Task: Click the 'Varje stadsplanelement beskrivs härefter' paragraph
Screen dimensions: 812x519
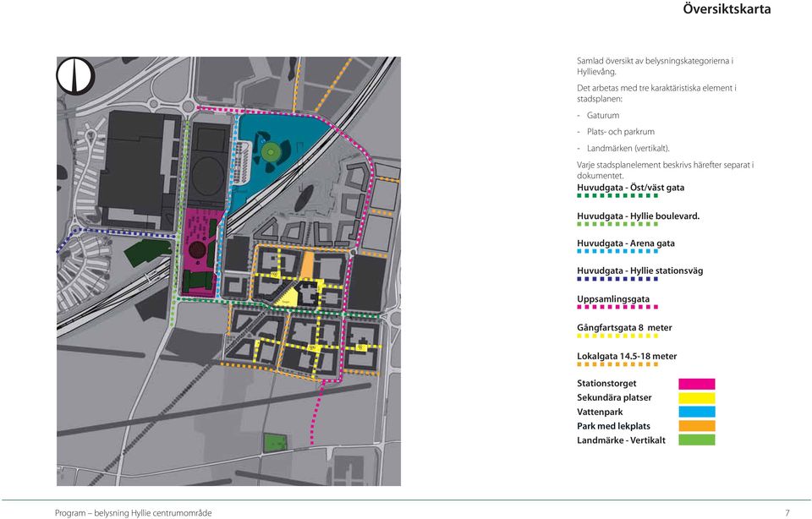Action: [665, 170]
